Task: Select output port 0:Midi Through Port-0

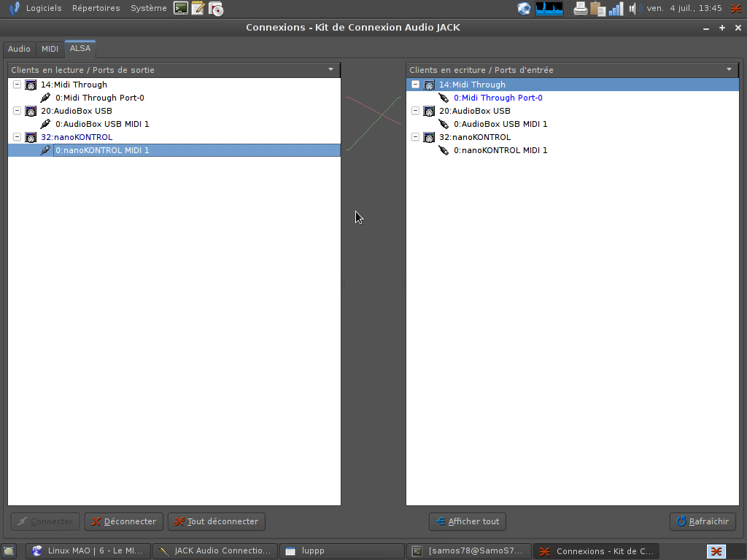Action: pos(99,98)
